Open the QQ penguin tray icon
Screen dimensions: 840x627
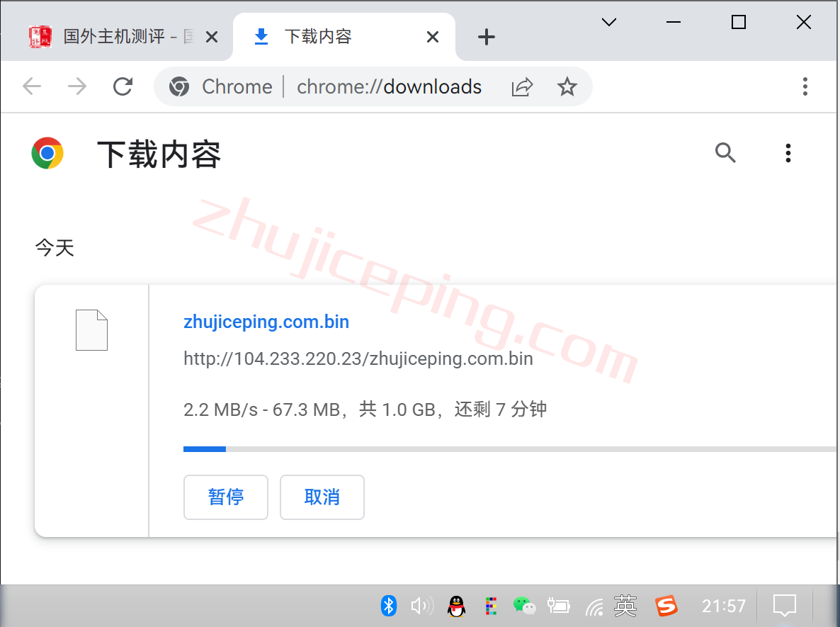click(x=457, y=606)
